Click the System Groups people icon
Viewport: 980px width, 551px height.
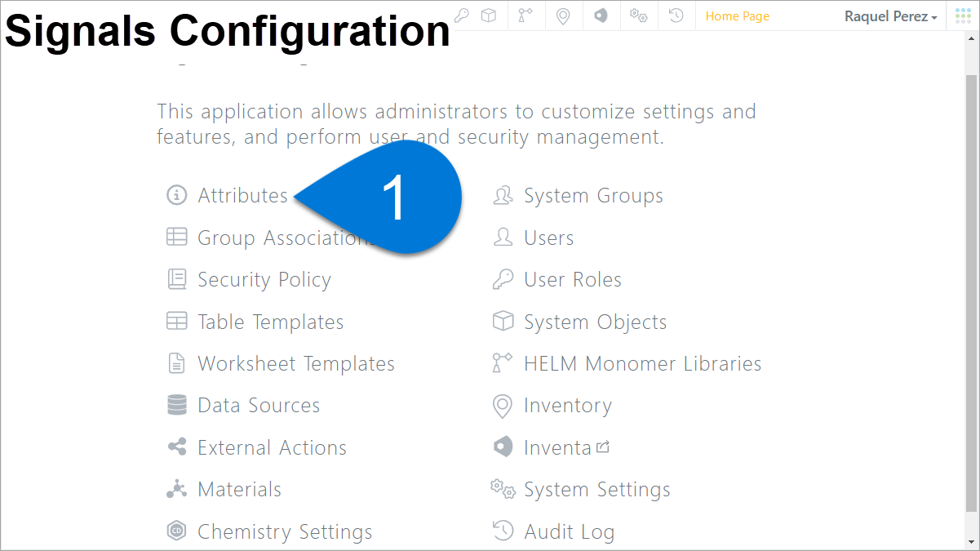point(503,196)
